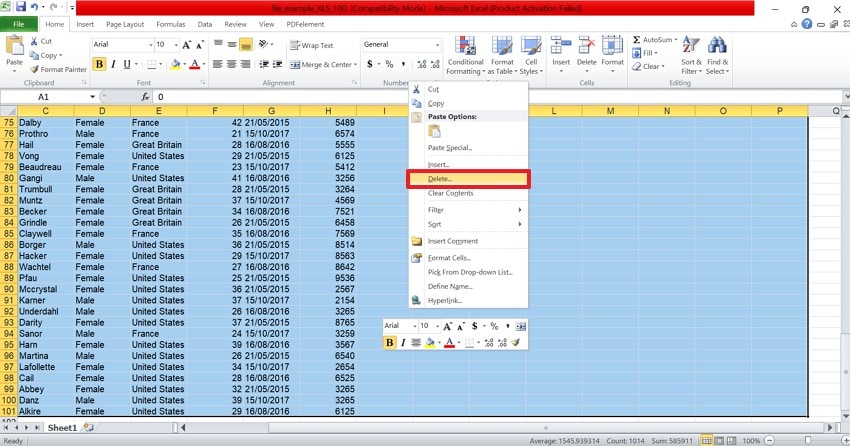Click the Paste clipboard icon in ribbon

click(14, 46)
